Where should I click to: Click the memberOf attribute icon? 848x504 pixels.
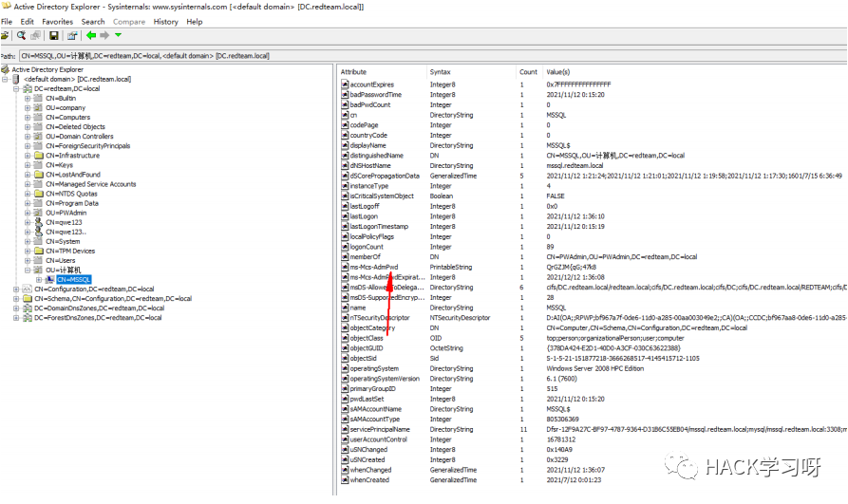coord(345,257)
